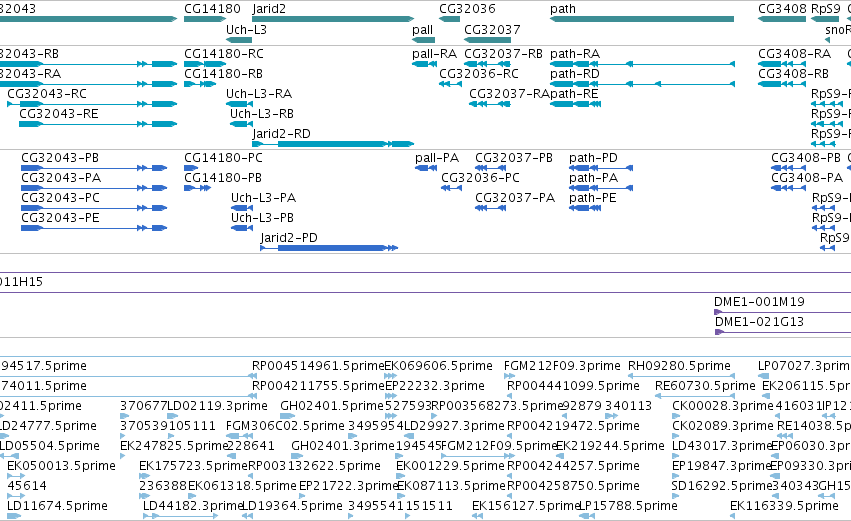Select transcript CG3408-RA

coord(782,64)
